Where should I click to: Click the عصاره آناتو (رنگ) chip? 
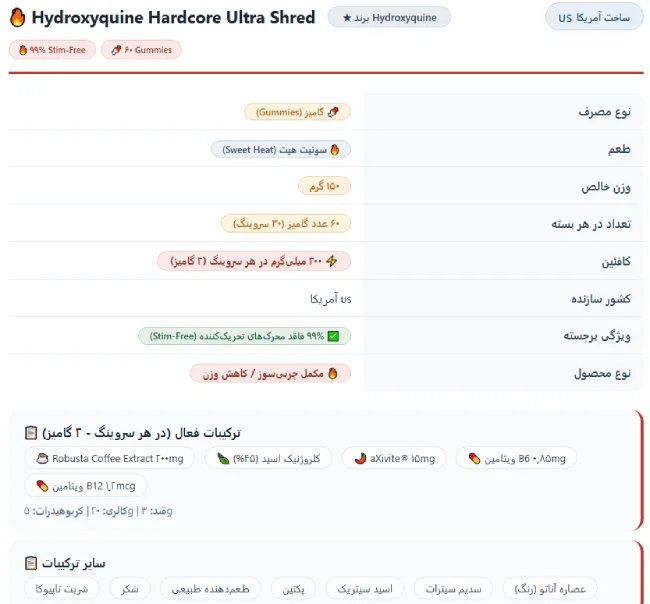(x=550, y=589)
